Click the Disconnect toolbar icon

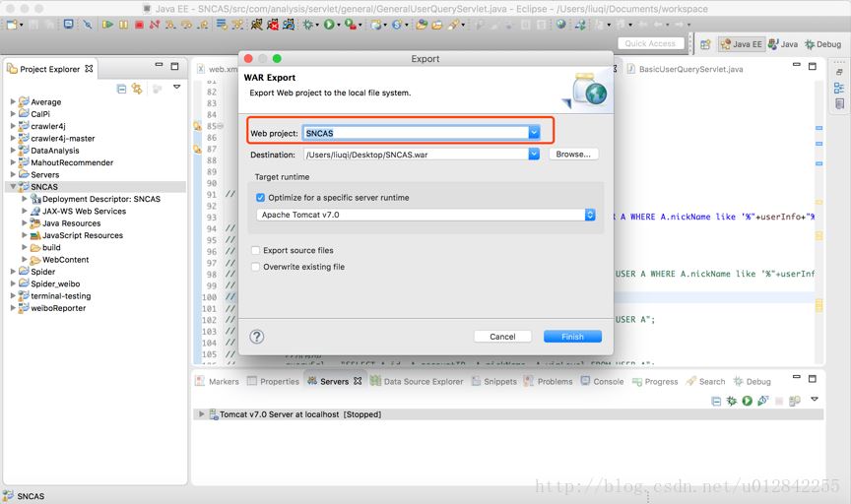[x=155, y=25]
